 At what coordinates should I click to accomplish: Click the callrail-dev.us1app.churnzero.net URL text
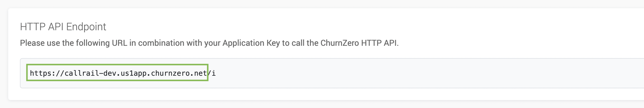tap(136, 73)
